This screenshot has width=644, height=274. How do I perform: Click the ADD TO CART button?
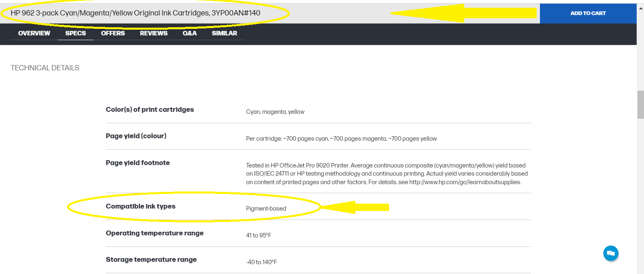tap(588, 13)
